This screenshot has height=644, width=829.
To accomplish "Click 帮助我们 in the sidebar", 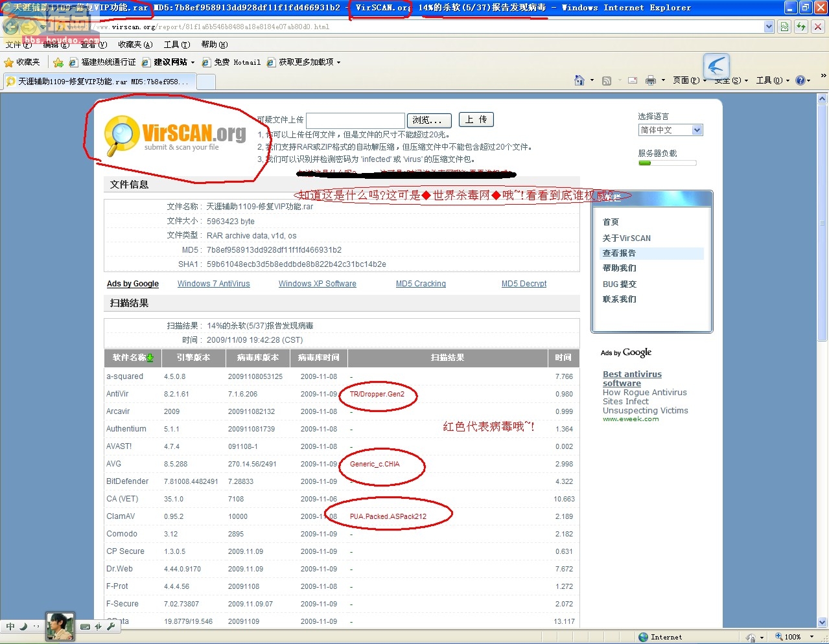I will point(619,268).
